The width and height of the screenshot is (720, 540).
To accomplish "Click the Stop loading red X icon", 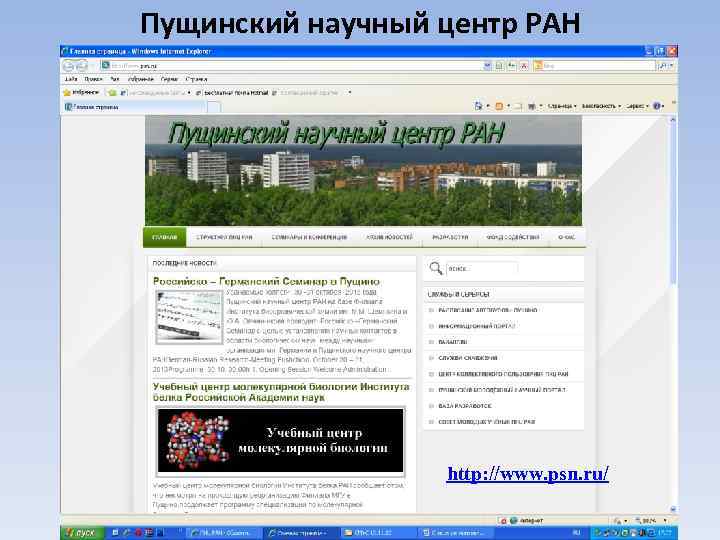I will [524, 66].
